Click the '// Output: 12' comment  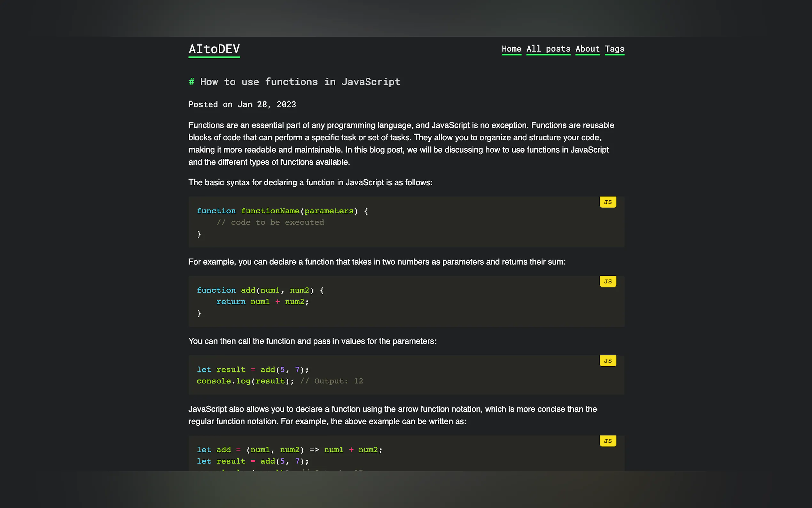click(x=331, y=381)
